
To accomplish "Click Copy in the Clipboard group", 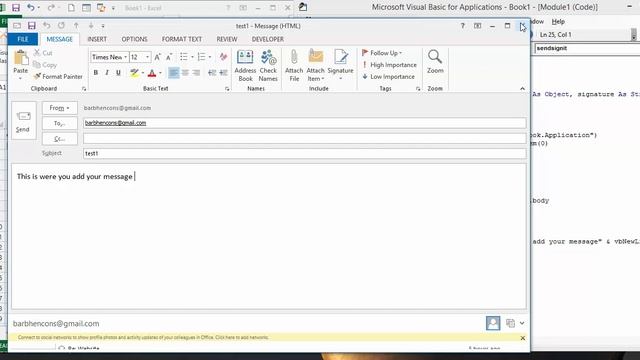I will (x=45, y=65).
